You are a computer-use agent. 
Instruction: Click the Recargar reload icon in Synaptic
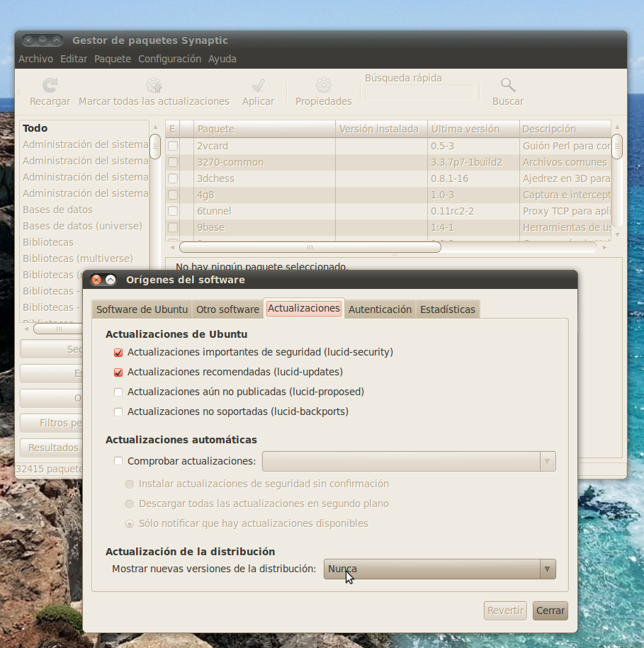50,86
